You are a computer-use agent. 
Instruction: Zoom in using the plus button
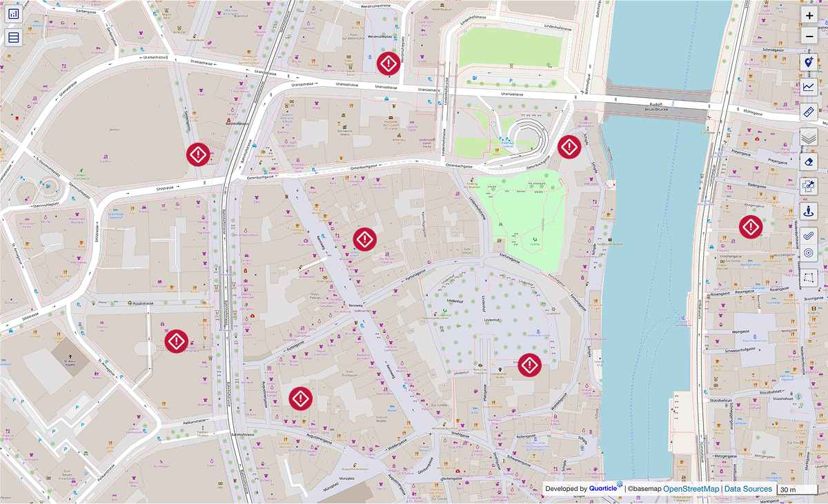pyautogui.click(x=810, y=15)
